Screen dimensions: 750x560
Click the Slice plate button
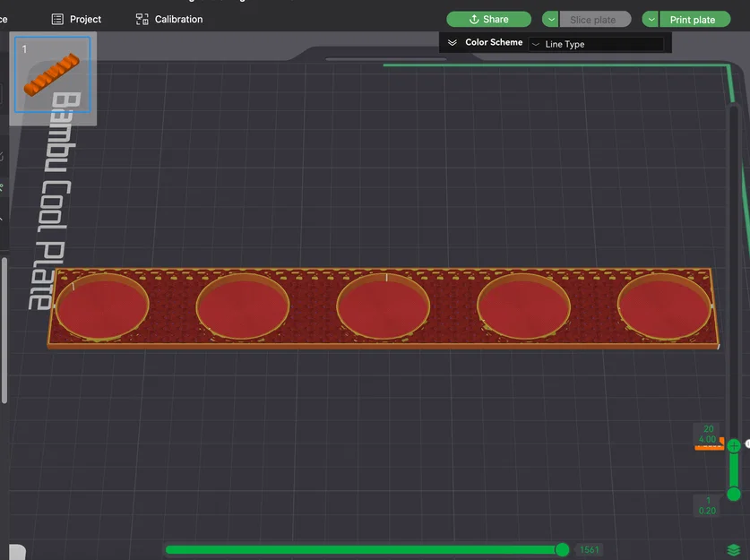tap(595, 20)
